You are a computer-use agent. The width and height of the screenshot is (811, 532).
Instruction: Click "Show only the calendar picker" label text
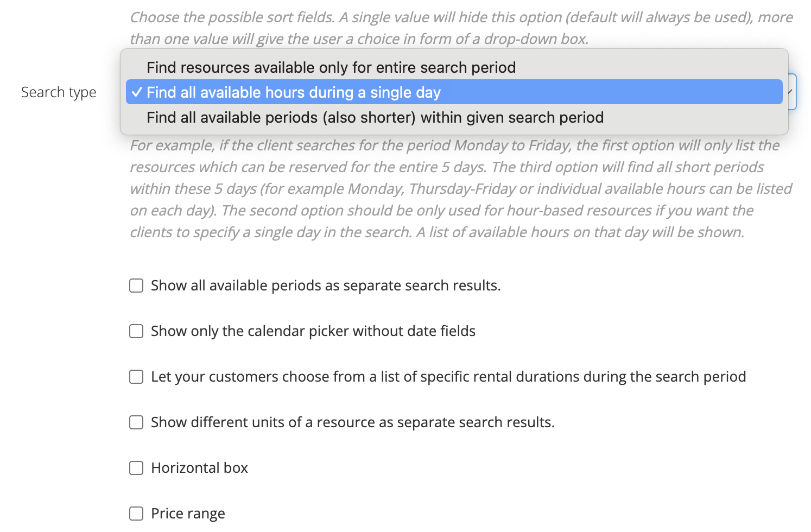(313, 331)
